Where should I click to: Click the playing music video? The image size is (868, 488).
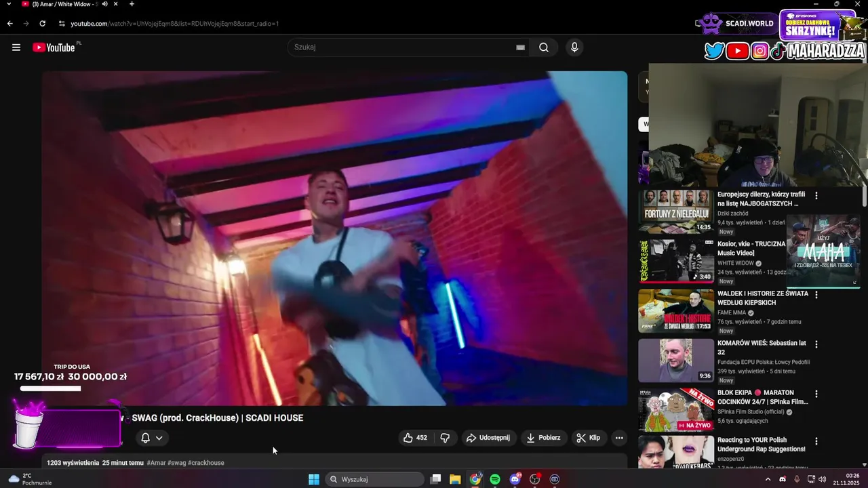[334, 238]
